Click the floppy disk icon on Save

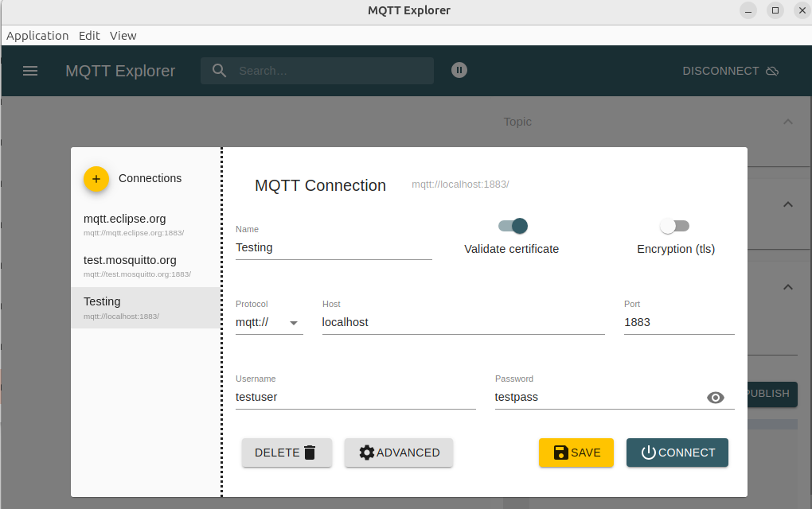click(x=560, y=453)
